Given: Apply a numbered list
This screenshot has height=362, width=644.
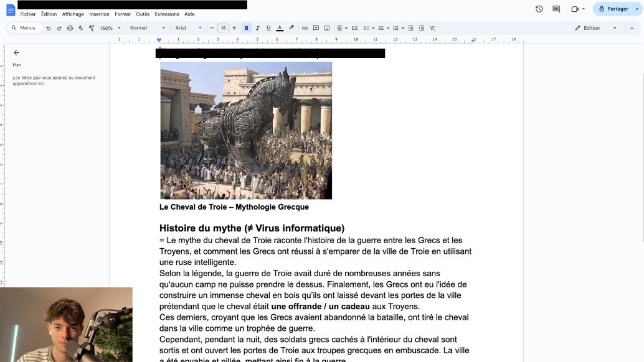Looking at the screenshot, I should [x=395, y=28].
